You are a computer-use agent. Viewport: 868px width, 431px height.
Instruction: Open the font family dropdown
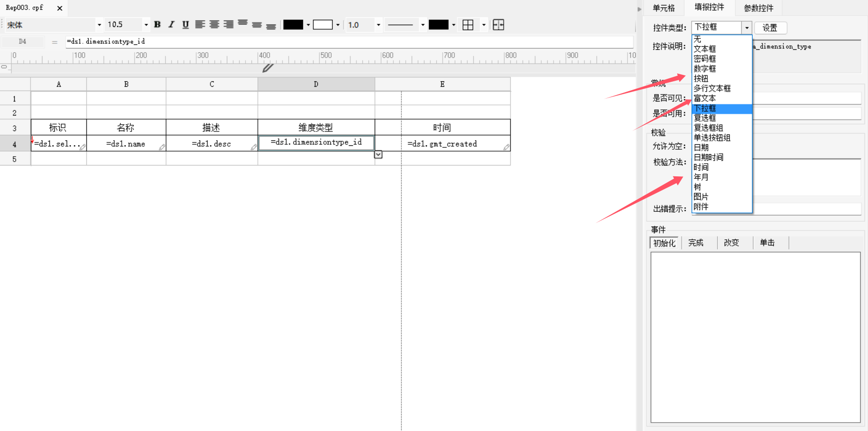pos(100,25)
